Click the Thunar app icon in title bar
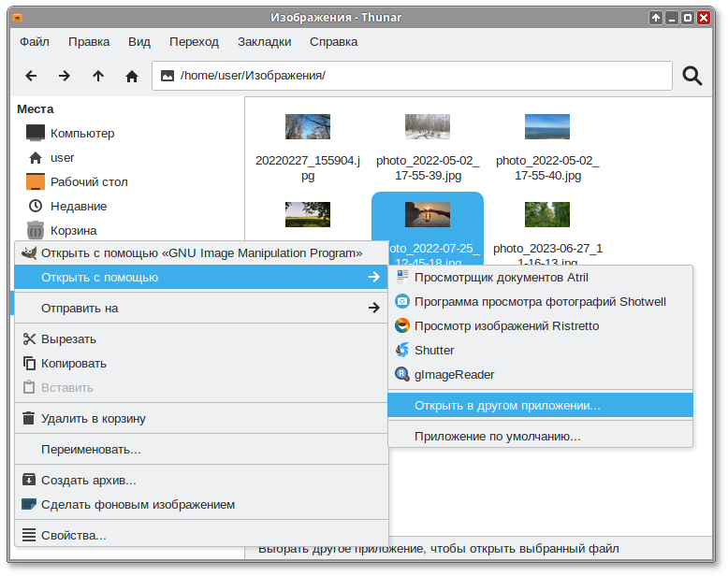728x576 pixels. [18, 18]
